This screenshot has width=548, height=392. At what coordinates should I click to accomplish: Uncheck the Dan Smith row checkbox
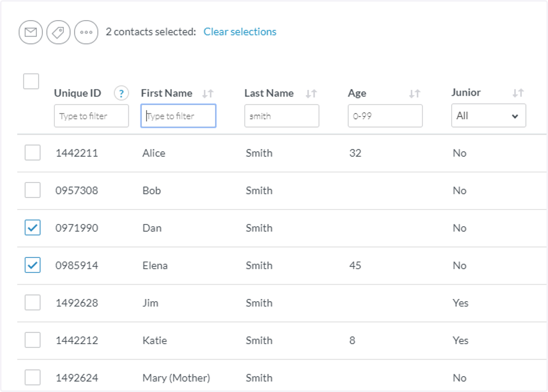pos(32,227)
